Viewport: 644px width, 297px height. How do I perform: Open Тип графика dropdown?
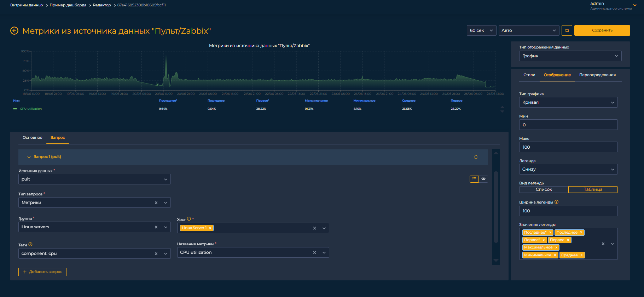coord(568,102)
